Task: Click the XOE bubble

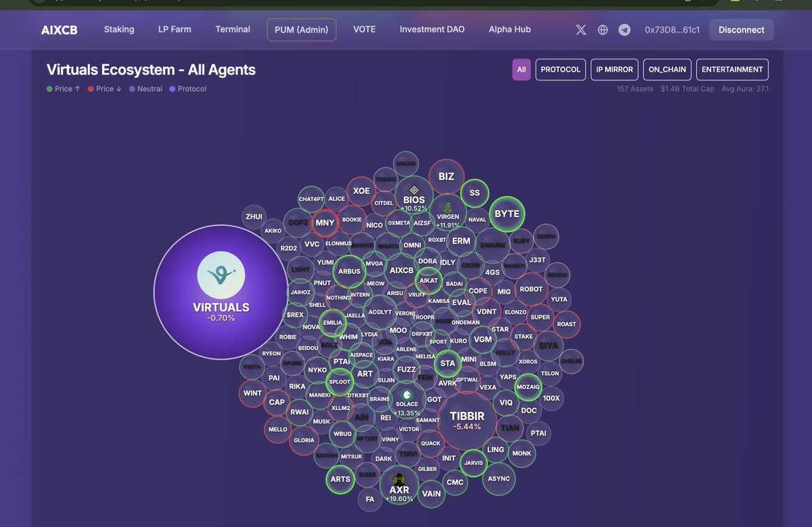Action: tap(361, 191)
